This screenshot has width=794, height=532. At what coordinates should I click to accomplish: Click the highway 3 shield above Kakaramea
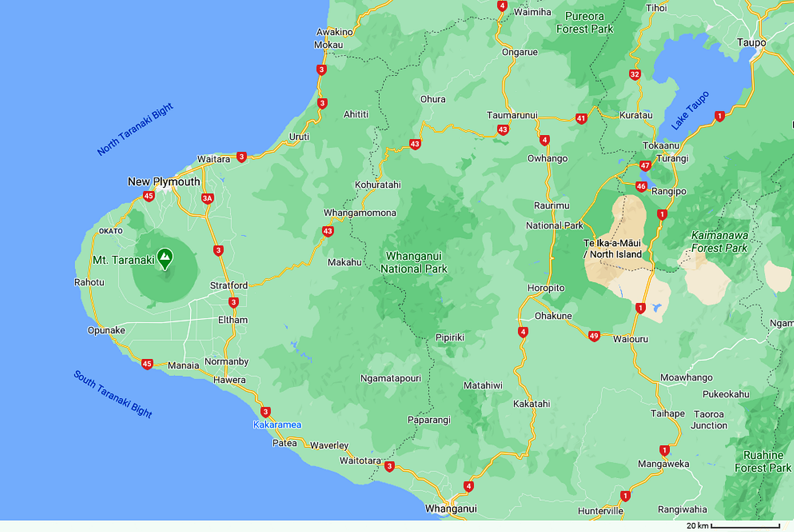click(265, 412)
